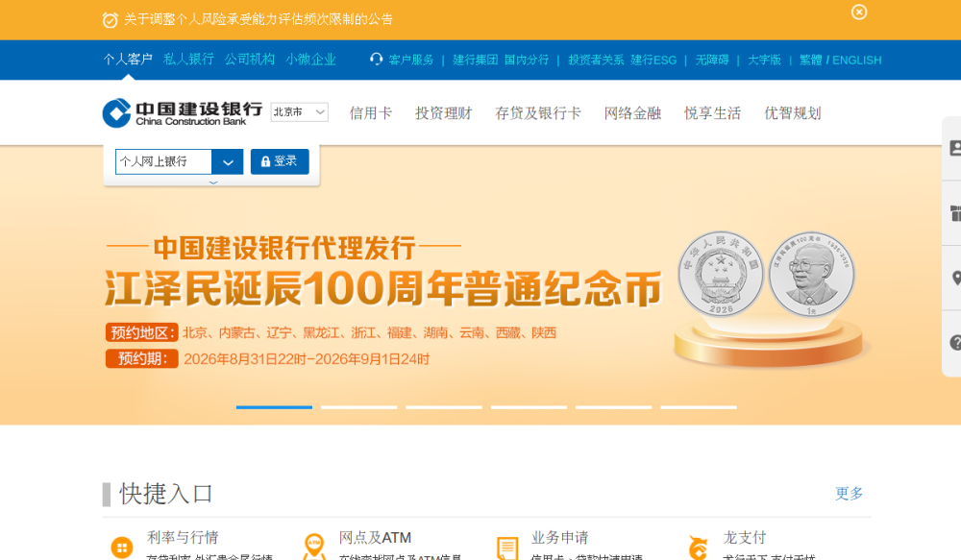Click the 龙支付 dragon icon
Screen dimensions: 961x560
pyautogui.click(x=698, y=548)
